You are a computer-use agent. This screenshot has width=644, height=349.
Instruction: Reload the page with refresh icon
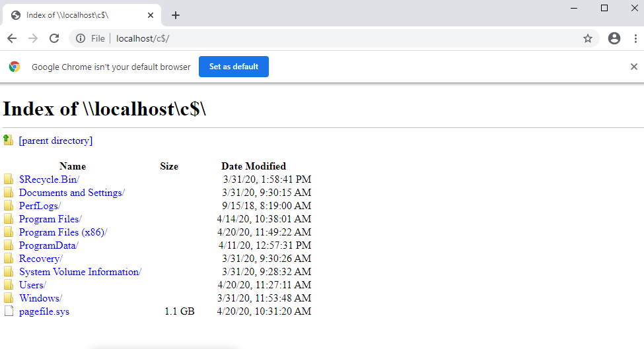[54, 38]
